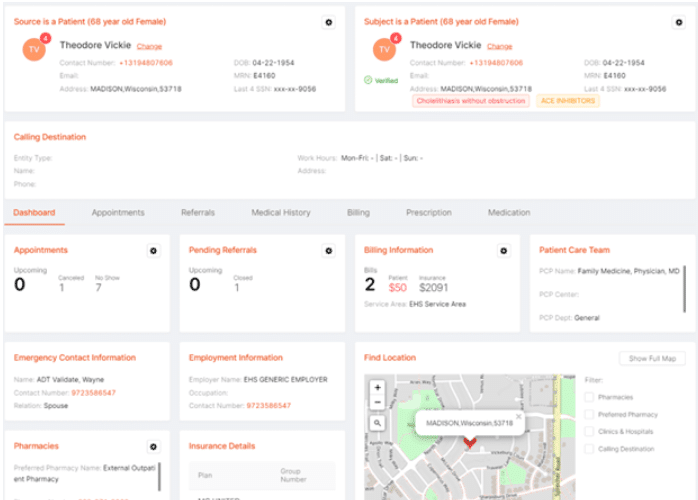698x500 pixels.
Task: Click the Pharmacies card gear icon
Action: point(153,447)
